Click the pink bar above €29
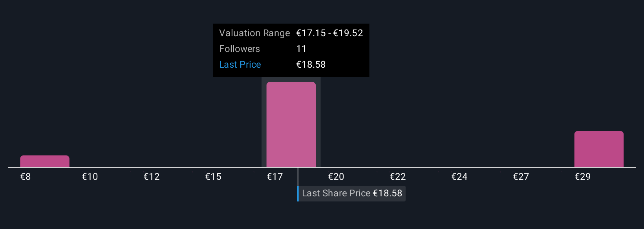Image resolution: width=644 pixels, height=229 pixels. click(599, 149)
